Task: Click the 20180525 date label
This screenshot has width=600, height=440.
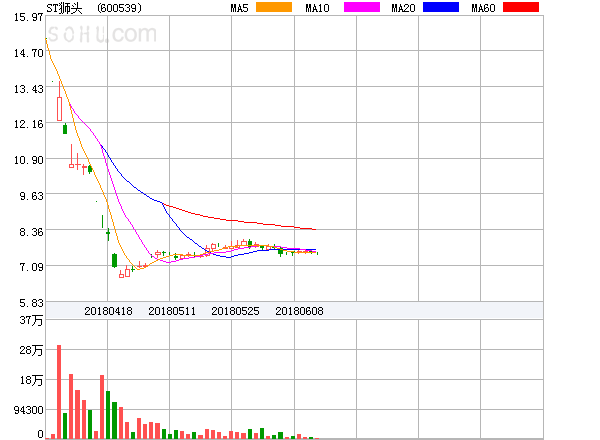Action: tap(235, 311)
